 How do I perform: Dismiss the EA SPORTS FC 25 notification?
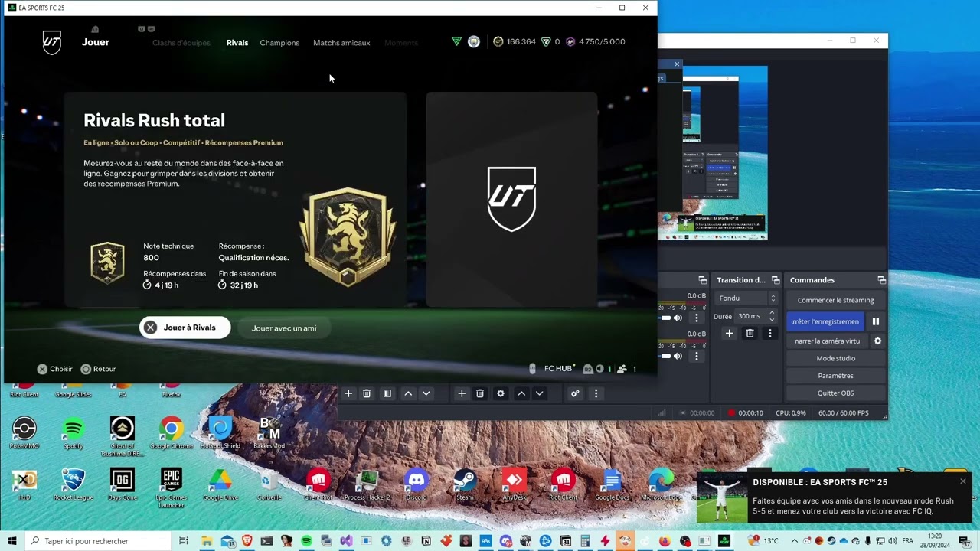point(963,481)
